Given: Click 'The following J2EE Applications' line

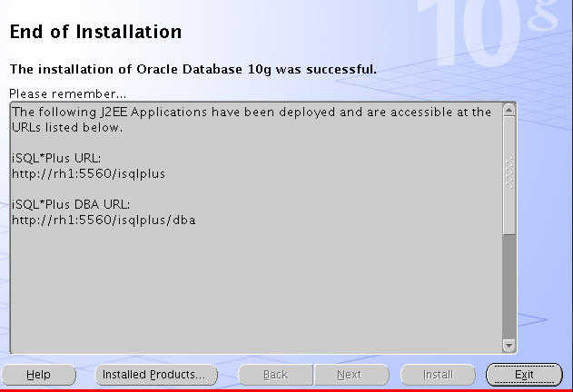Looking at the screenshot, I should coord(252,113).
